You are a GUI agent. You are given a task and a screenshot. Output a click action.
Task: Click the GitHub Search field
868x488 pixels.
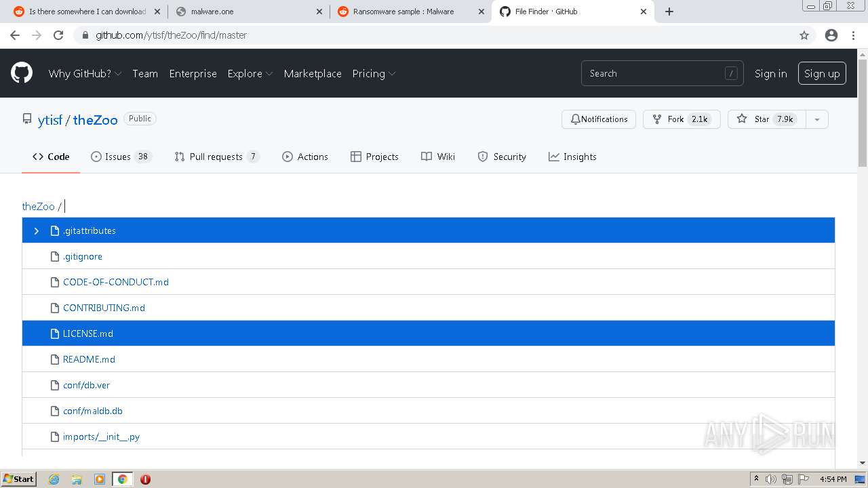(662, 73)
